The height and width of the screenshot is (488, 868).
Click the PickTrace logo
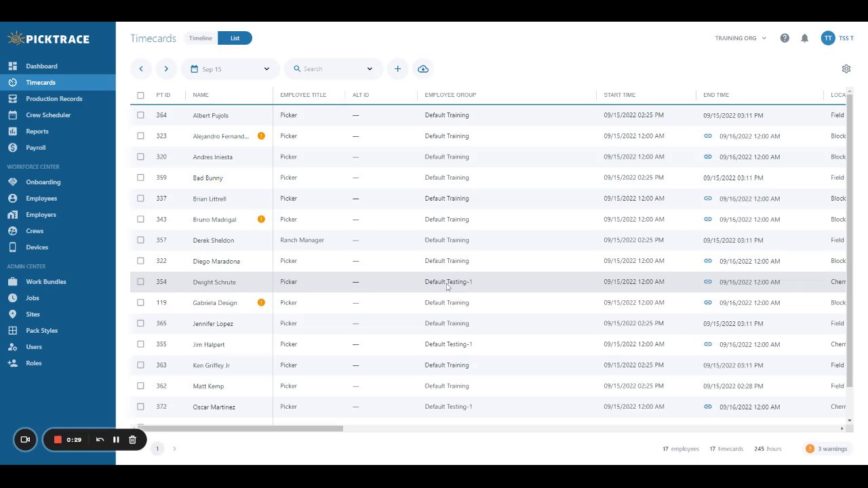pyautogui.click(x=49, y=39)
